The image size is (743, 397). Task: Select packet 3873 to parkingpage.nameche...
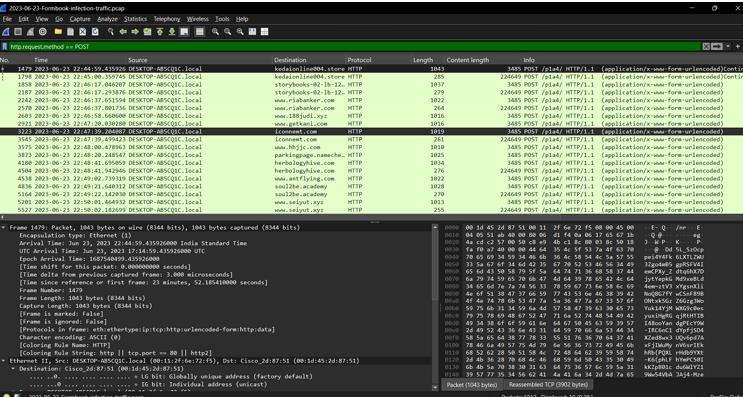[x=372, y=155]
